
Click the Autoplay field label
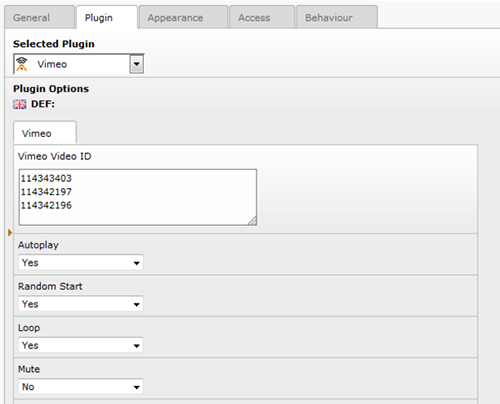tap(38, 245)
